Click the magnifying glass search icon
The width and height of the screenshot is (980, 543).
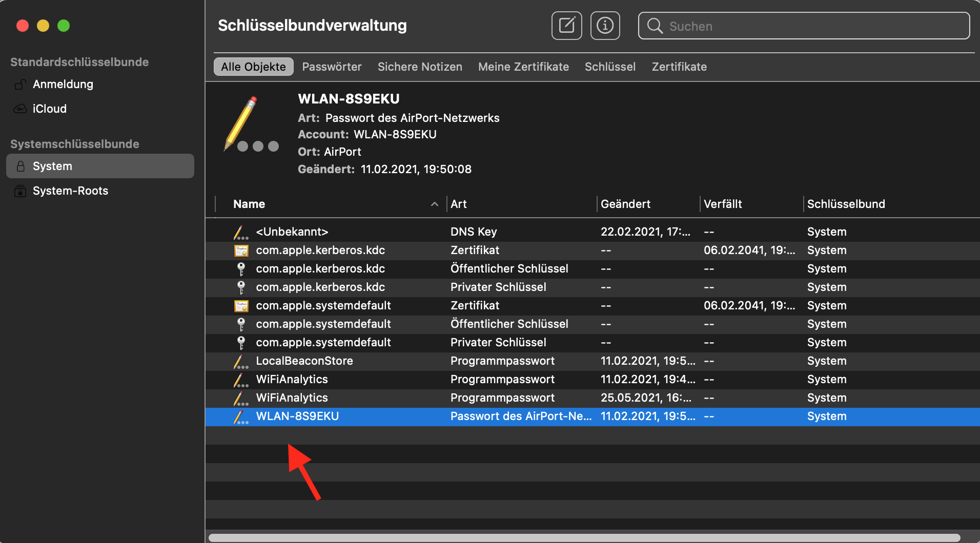[x=655, y=26]
